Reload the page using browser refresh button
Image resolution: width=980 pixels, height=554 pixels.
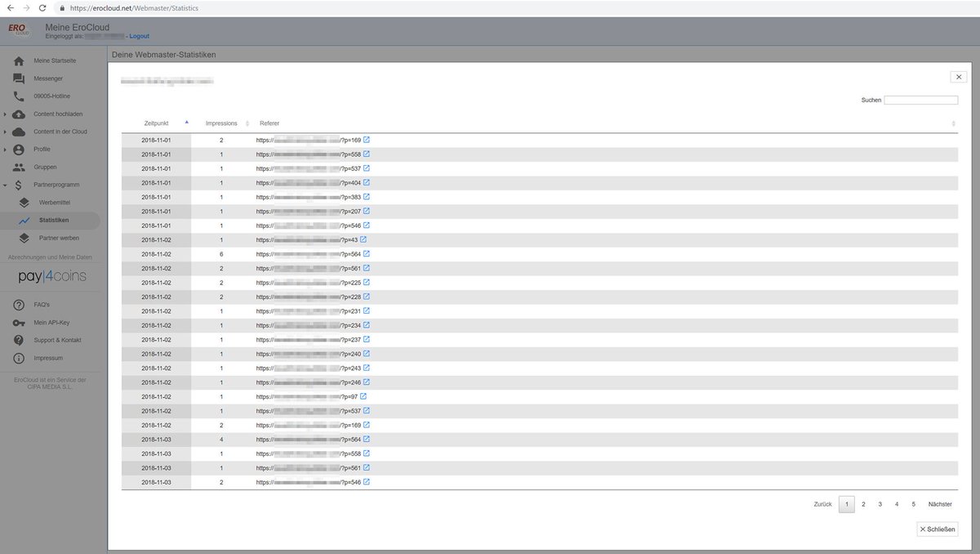pyautogui.click(x=42, y=7)
